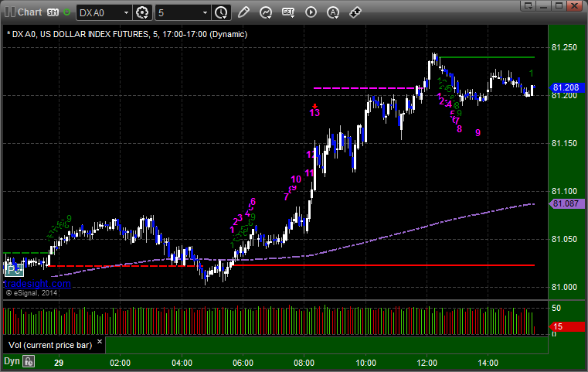The height and width of the screenshot is (372, 588).
Task: Open the time template clock menu
Action: coord(221,13)
